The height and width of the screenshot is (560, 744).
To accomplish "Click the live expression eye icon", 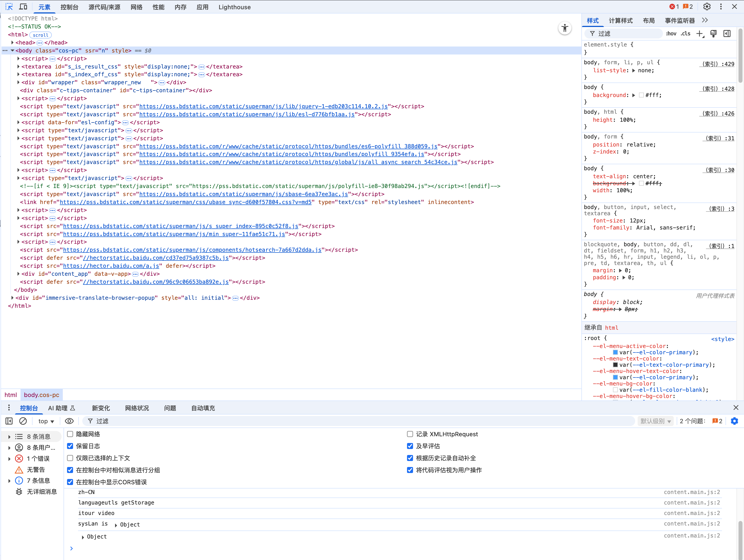I will pyautogui.click(x=69, y=421).
